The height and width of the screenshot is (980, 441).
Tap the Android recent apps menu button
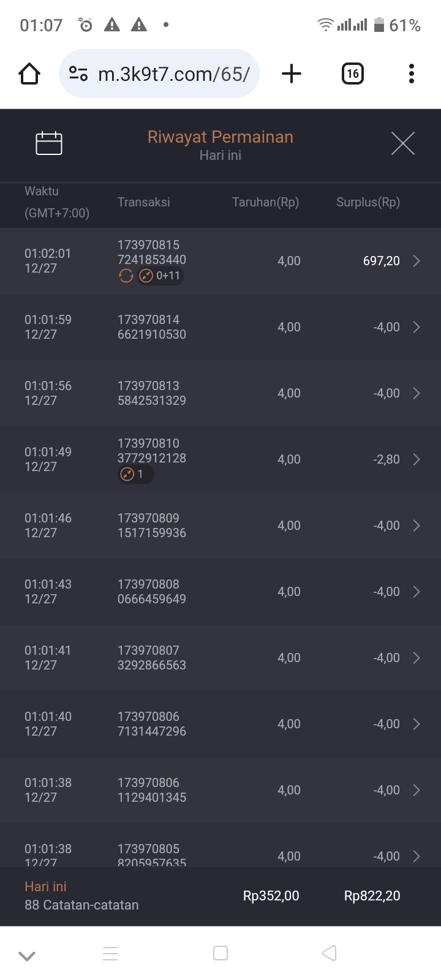[110, 954]
